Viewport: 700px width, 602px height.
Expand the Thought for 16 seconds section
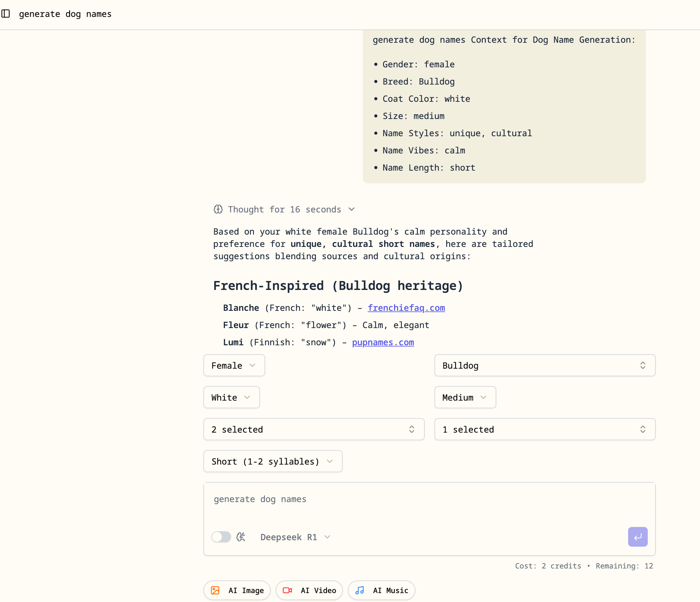(285, 209)
